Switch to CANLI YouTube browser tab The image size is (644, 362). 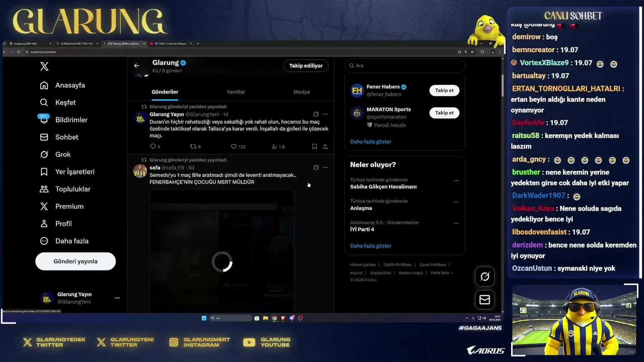pyautogui.click(x=171, y=44)
